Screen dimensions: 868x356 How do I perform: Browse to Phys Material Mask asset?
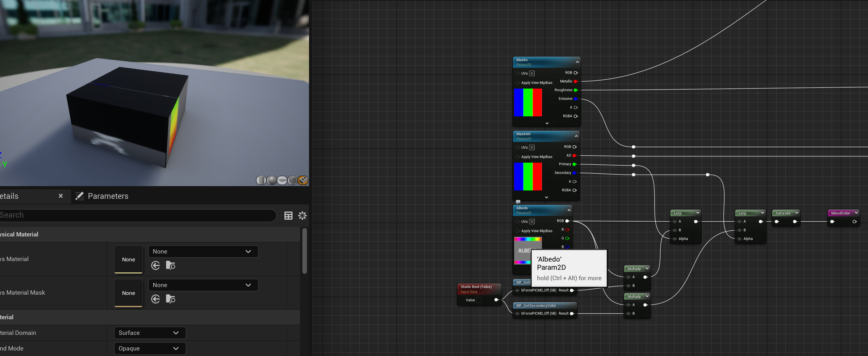coord(170,299)
